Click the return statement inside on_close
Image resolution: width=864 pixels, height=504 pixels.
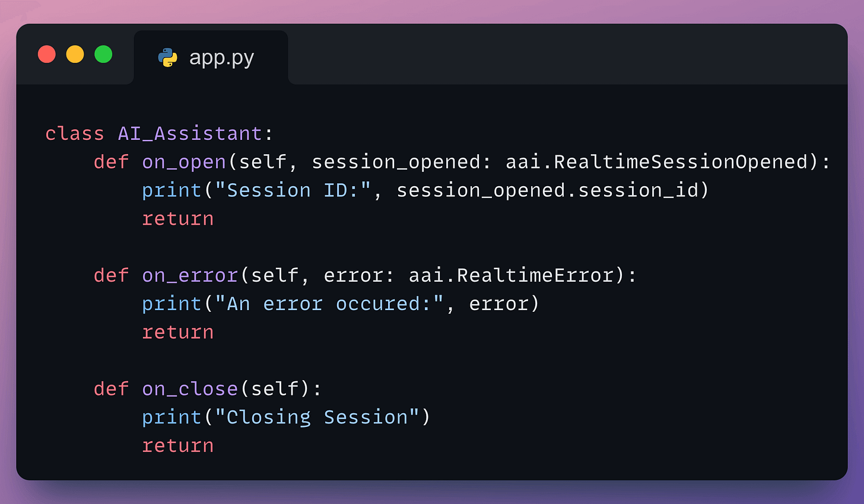pyautogui.click(x=178, y=446)
